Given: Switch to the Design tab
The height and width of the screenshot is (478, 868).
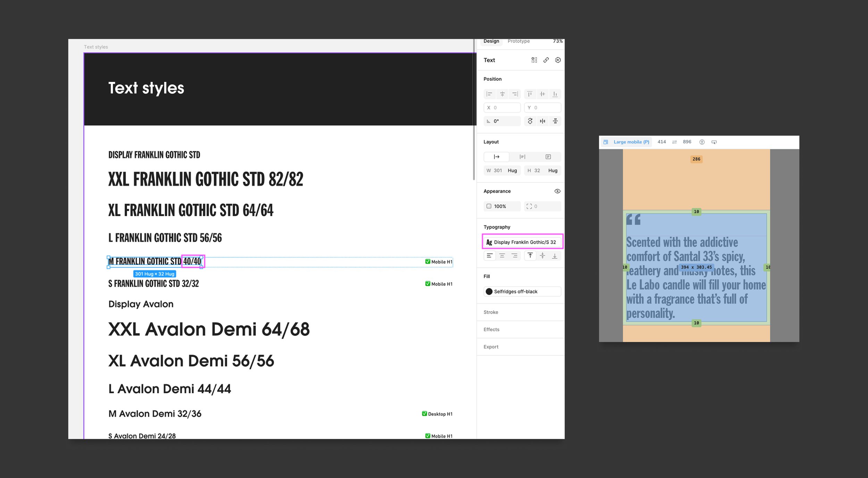Looking at the screenshot, I should coord(491,41).
